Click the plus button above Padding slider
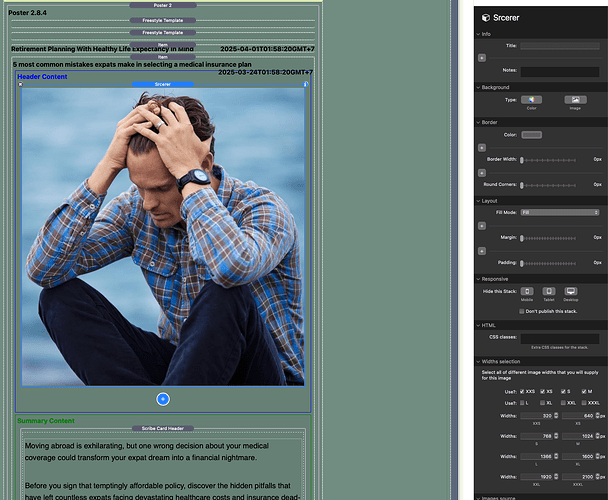 482,251
